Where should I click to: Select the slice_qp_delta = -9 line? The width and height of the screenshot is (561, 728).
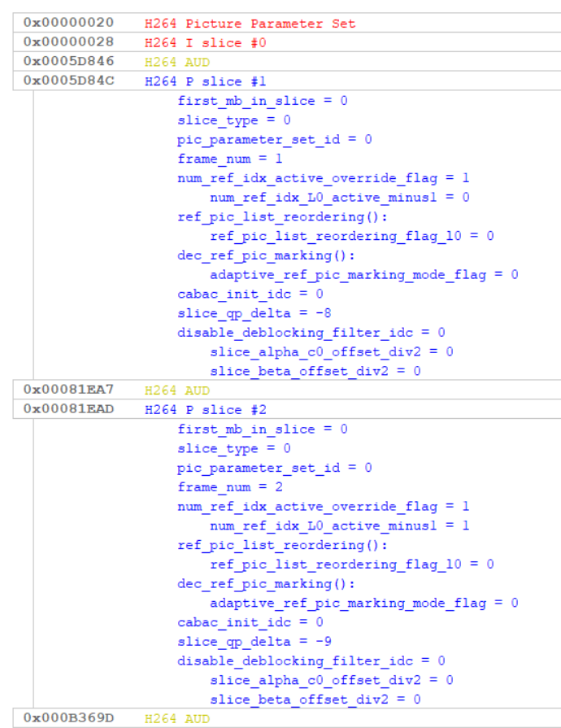pos(254,642)
